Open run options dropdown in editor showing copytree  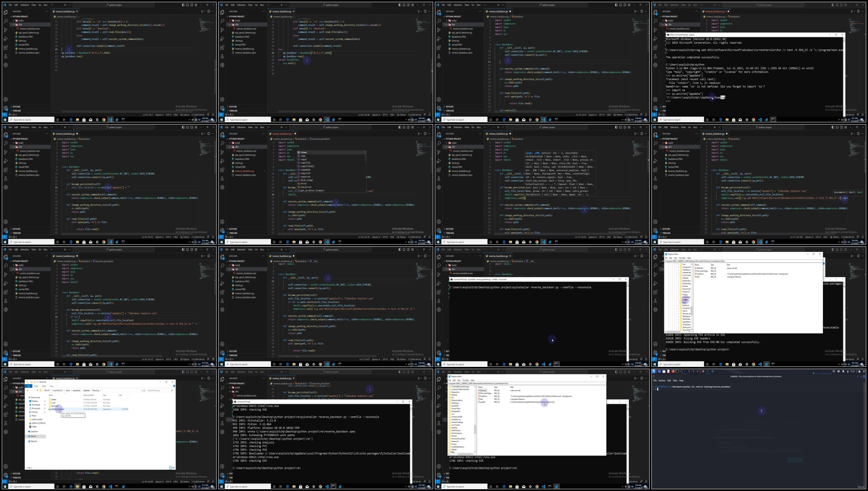[421, 133]
